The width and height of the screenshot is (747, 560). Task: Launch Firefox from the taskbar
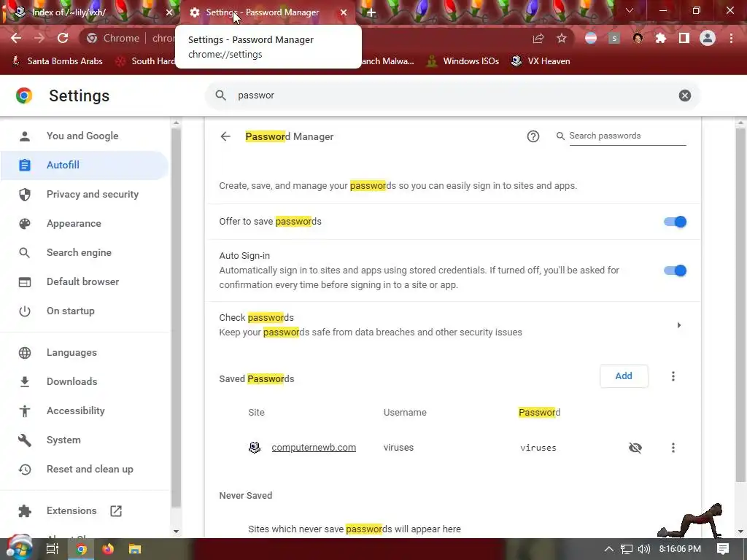click(108, 549)
